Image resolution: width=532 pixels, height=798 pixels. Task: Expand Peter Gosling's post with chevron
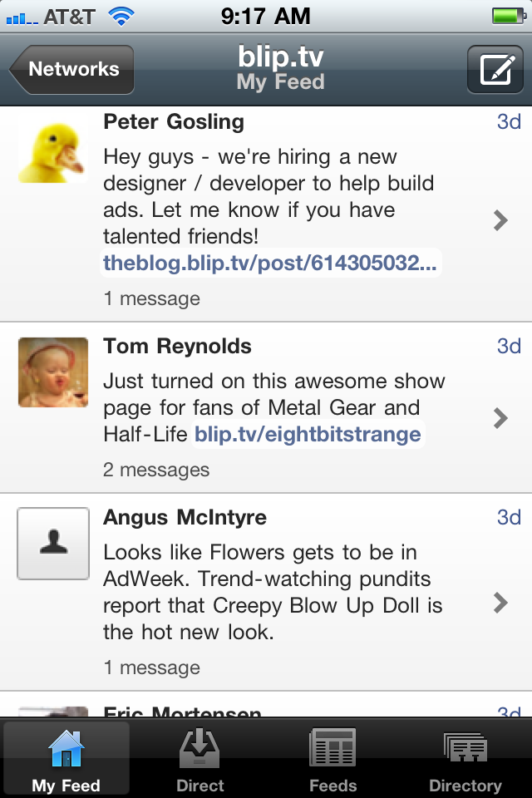[x=500, y=219]
